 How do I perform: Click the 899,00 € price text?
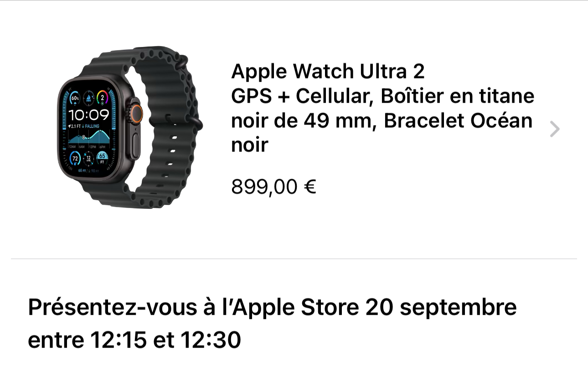[x=273, y=187]
